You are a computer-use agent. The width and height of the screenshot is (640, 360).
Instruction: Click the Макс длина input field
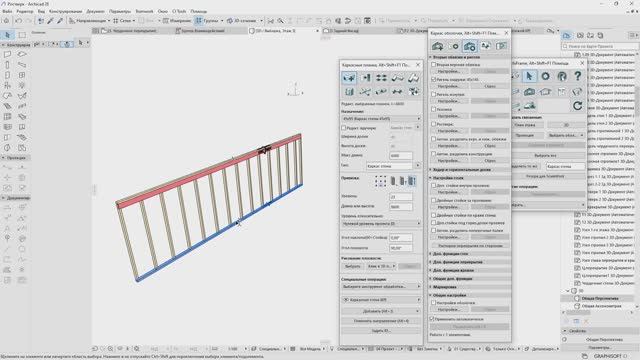coord(400,156)
